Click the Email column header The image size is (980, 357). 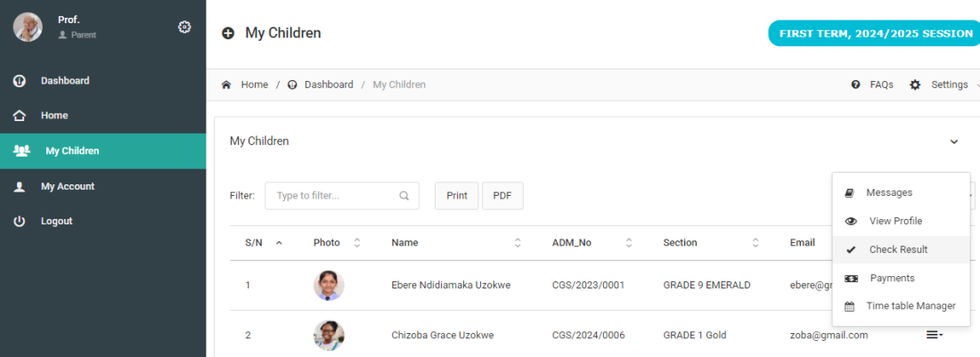click(x=803, y=243)
